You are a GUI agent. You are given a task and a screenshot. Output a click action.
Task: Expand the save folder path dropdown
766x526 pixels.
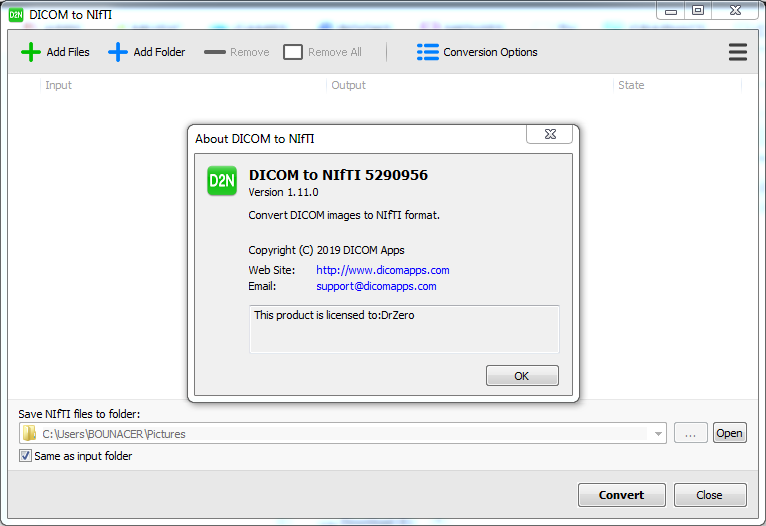tap(658, 434)
